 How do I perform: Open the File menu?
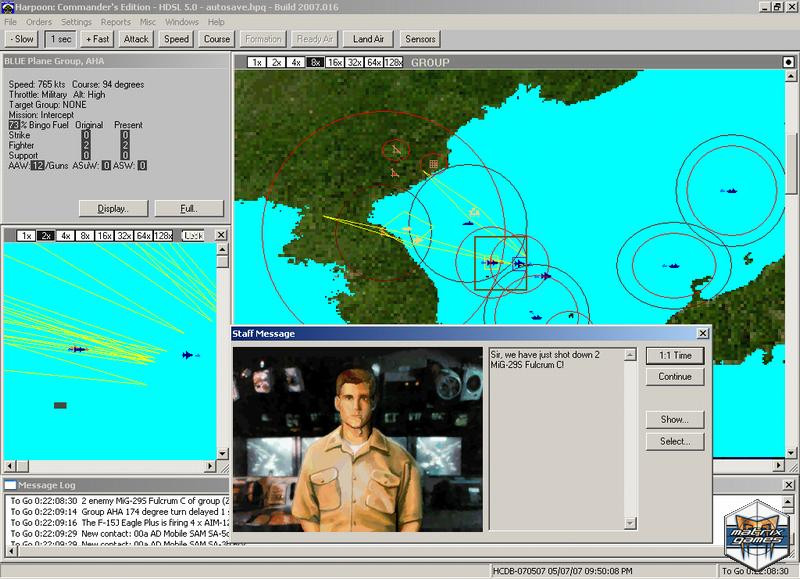[x=10, y=22]
